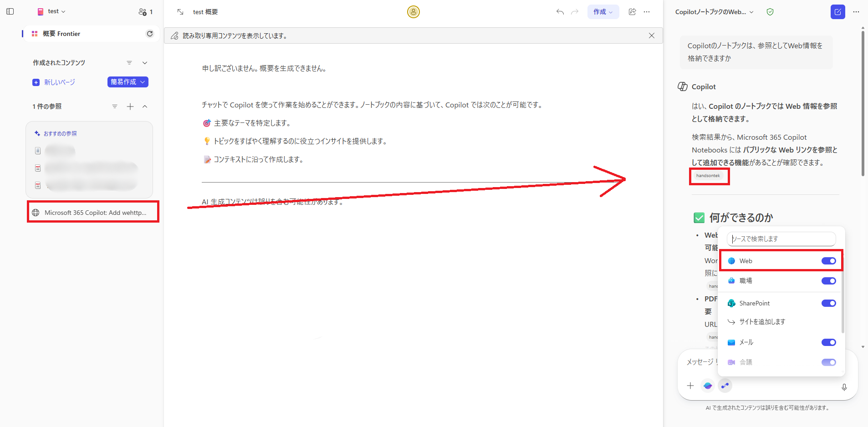Toggle the Web source off

coord(828,260)
